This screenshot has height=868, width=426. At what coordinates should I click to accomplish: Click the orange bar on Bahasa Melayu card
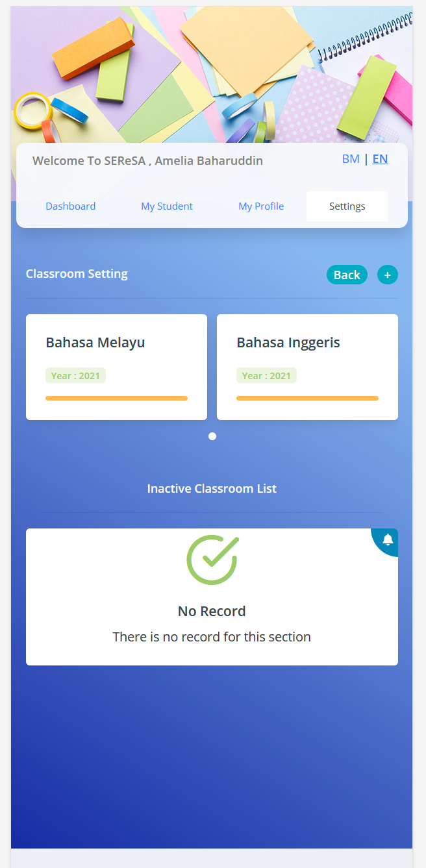pos(116,399)
